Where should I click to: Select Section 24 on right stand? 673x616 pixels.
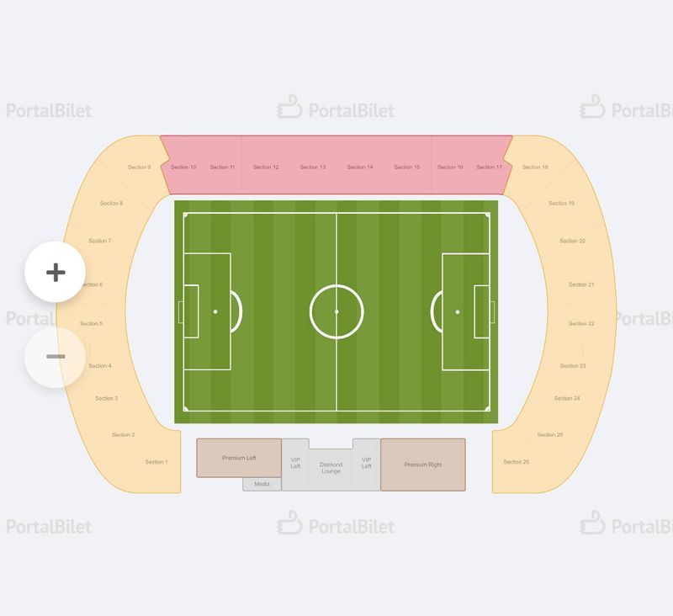[566, 398]
